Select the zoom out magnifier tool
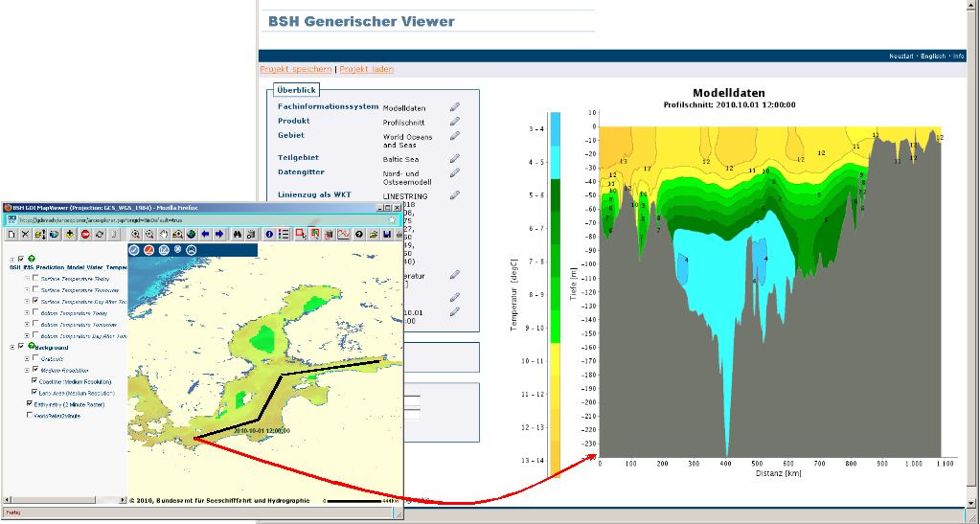The image size is (980, 524). point(149,234)
